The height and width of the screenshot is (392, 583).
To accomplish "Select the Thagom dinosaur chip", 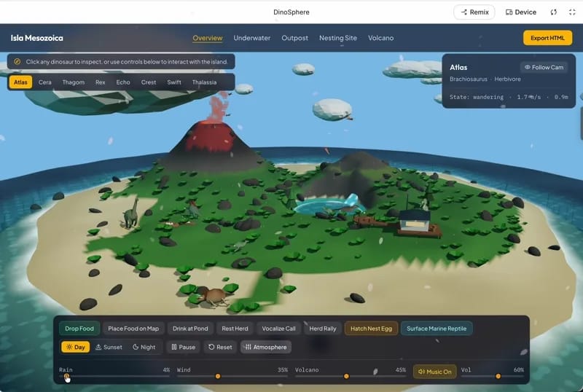I will click(x=74, y=82).
